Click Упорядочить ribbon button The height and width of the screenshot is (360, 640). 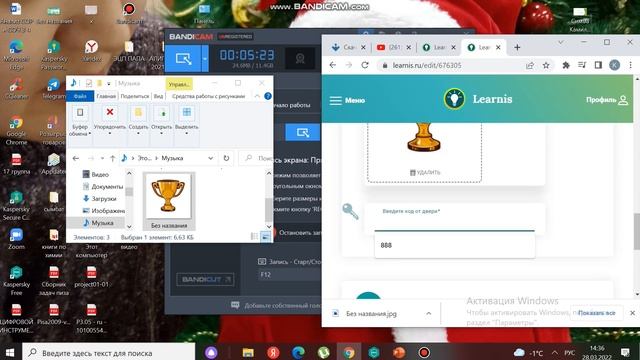click(x=110, y=120)
